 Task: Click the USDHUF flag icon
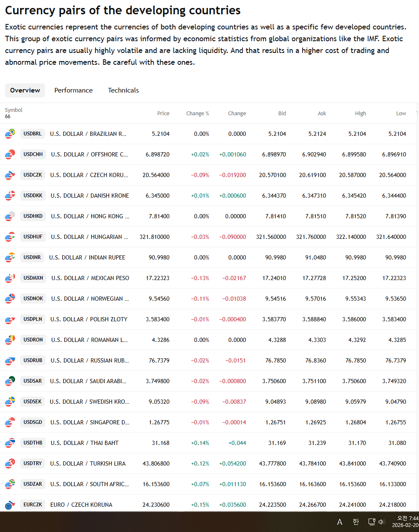(x=10, y=237)
